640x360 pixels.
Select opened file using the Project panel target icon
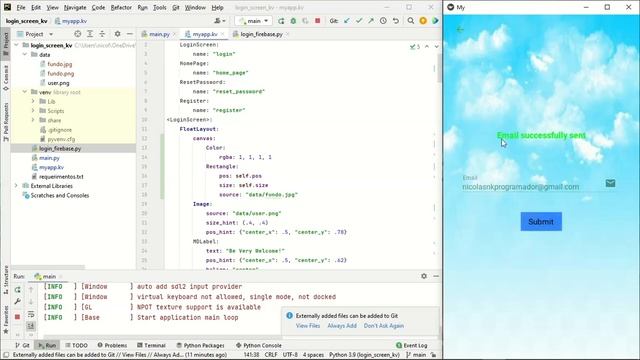[x=78, y=34]
